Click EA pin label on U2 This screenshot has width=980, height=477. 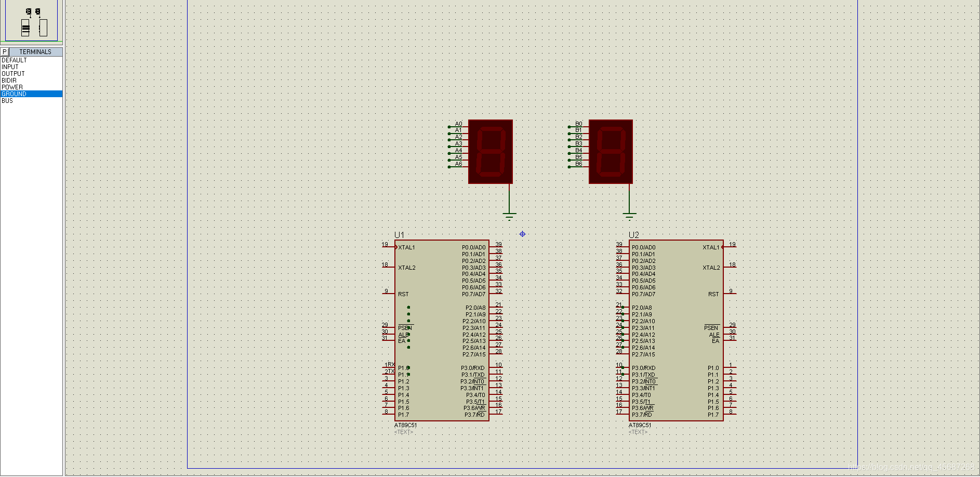coord(716,341)
